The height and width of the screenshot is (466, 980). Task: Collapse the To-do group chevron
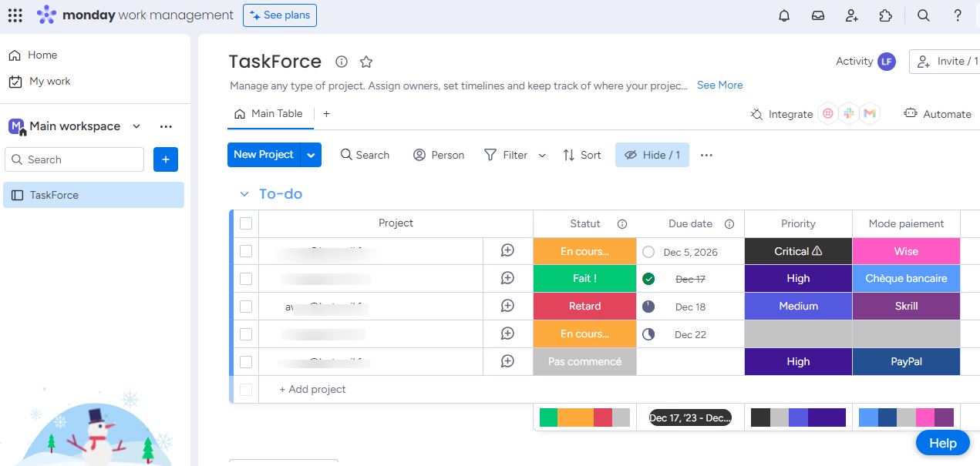[x=244, y=194]
